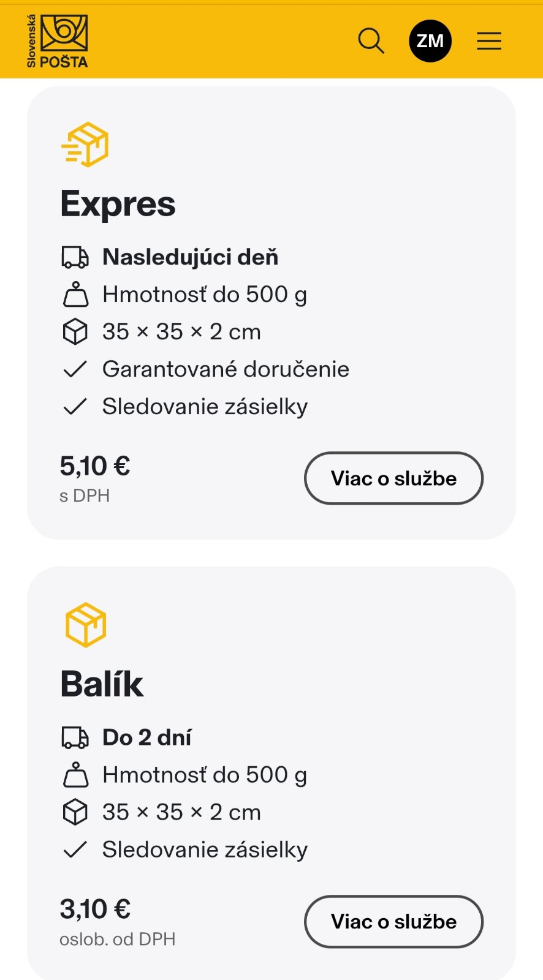This screenshot has width=543, height=980.
Task: Click the Balík yellow box icon
Action: click(x=86, y=625)
